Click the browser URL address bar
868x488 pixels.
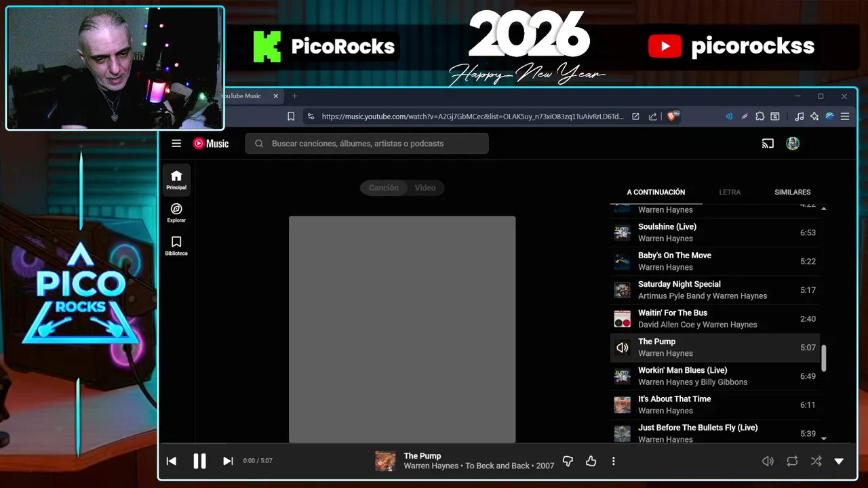pyautogui.click(x=473, y=117)
